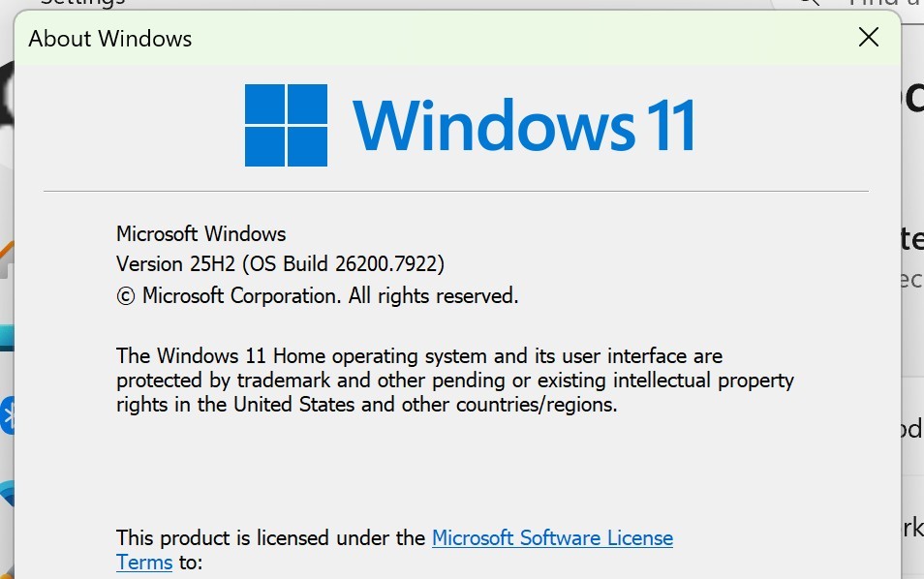The height and width of the screenshot is (579, 924).
Task: Click the copyright © symbol
Action: [x=126, y=295]
